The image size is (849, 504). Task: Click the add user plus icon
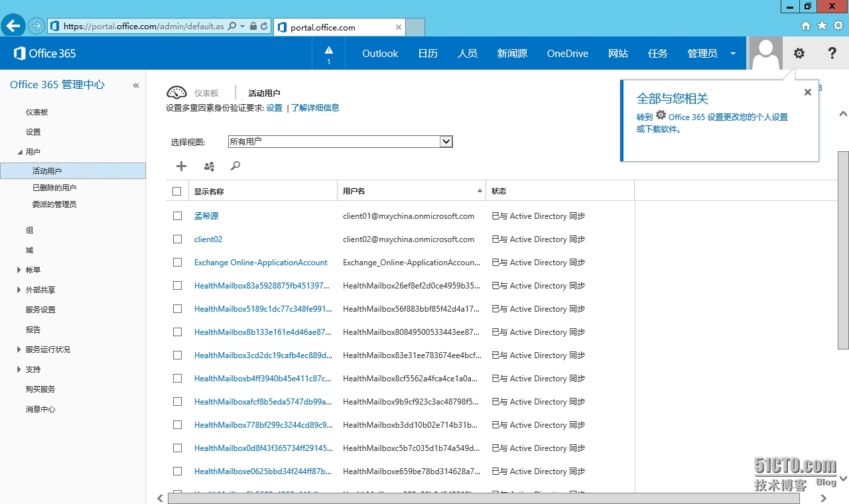(x=181, y=166)
